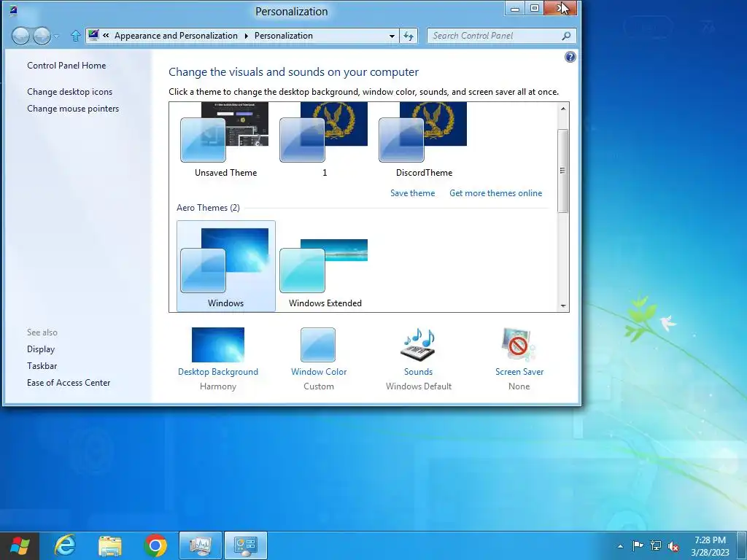Click the theme list scrollbar thumb
This screenshot has width=747, height=560.
pos(563,171)
